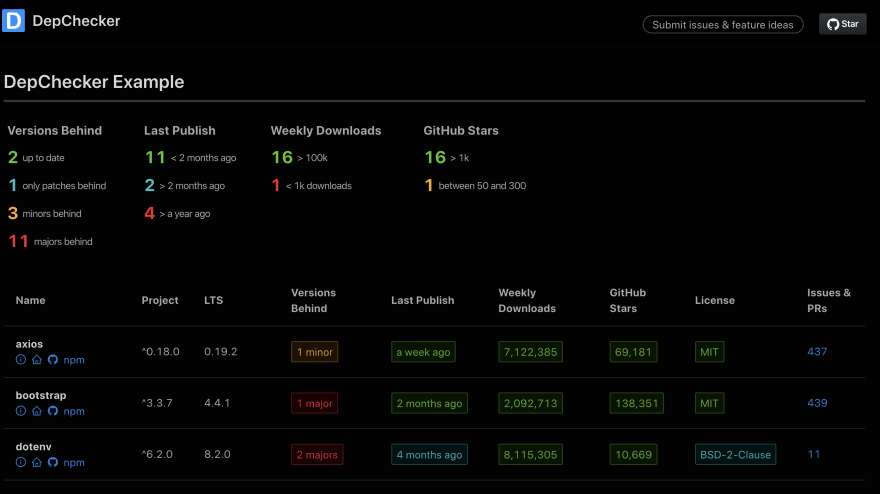Viewport: 880px width, 494px height.
Task: Click the DepChecker title text
Action: pos(76,21)
